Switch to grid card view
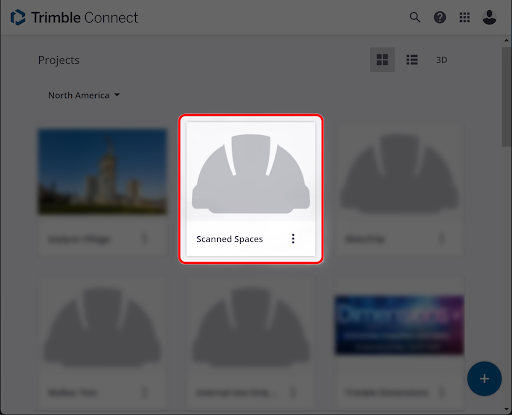The image size is (512, 415). tap(382, 60)
